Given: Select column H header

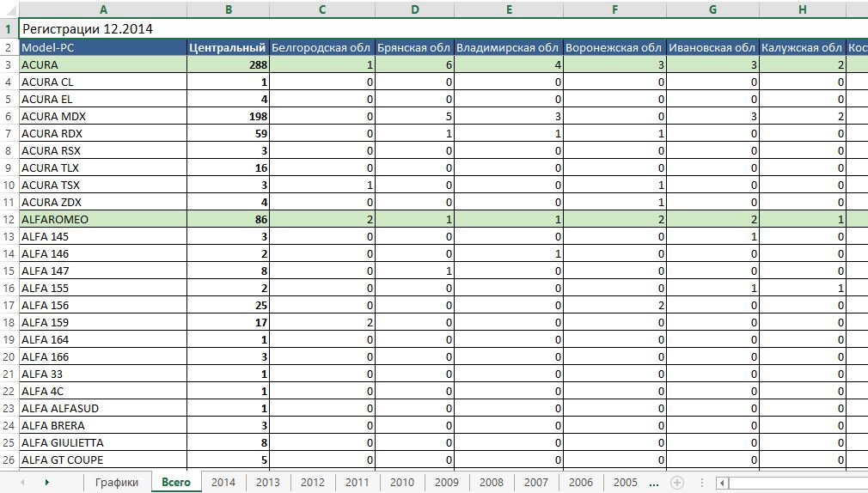Looking at the screenshot, I should (x=802, y=9).
